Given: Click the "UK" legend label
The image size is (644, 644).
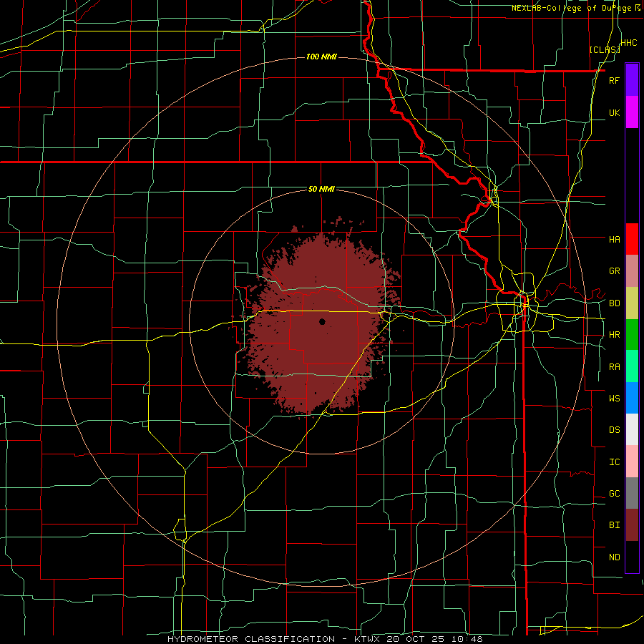Looking at the screenshot, I should (614, 112).
